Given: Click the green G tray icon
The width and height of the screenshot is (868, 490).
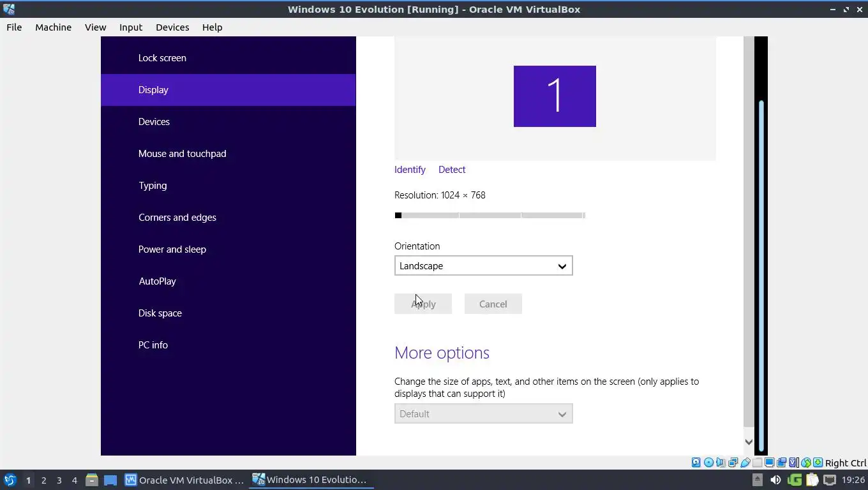Looking at the screenshot, I should (x=795, y=480).
